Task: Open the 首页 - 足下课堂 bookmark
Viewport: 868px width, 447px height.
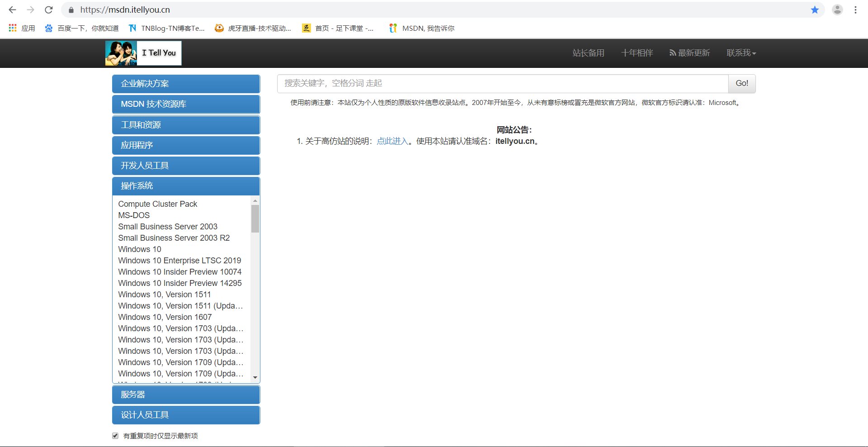Action: pyautogui.click(x=338, y=28)
